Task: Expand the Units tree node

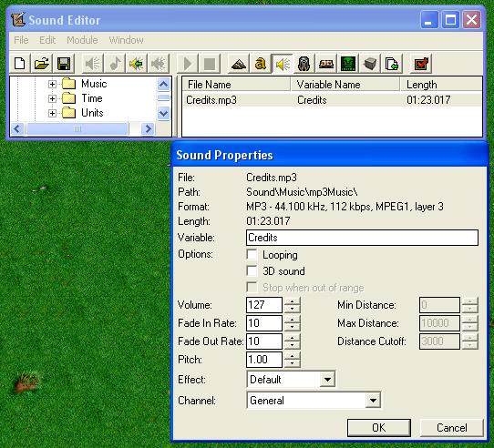Action: pos(52,113)
